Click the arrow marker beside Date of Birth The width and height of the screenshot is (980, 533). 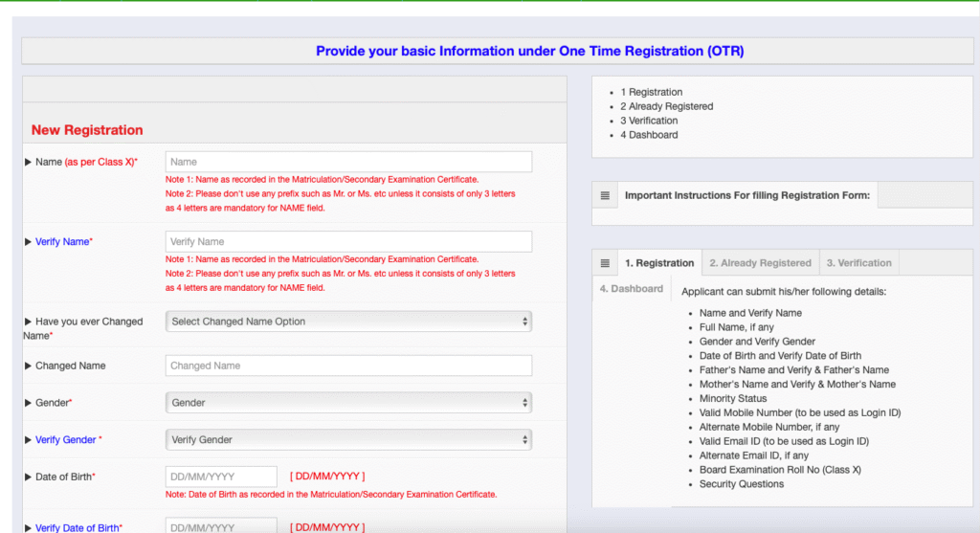tap(28, 477)
